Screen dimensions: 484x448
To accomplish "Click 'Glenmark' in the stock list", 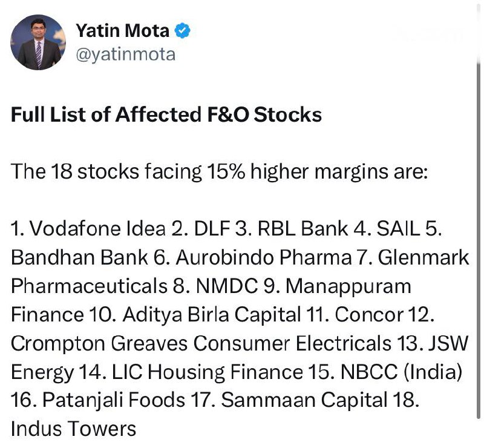I will [x=423, y=257].
